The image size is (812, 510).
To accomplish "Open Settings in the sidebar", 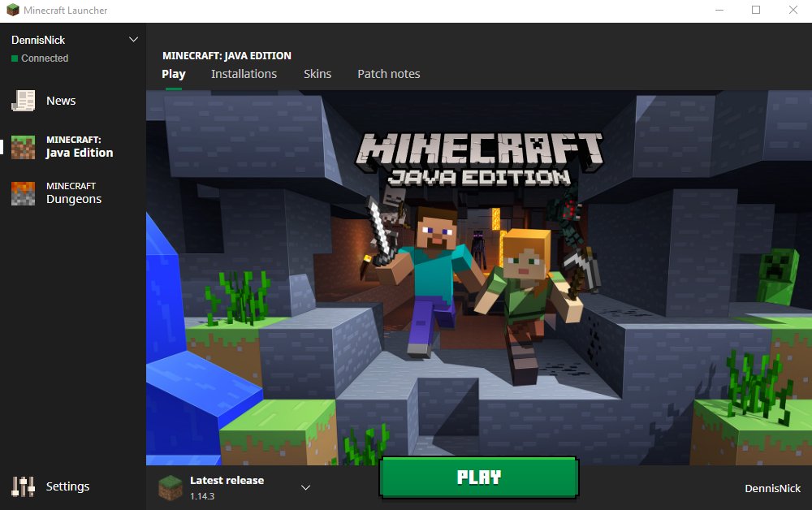I will [x=68, y=486].
